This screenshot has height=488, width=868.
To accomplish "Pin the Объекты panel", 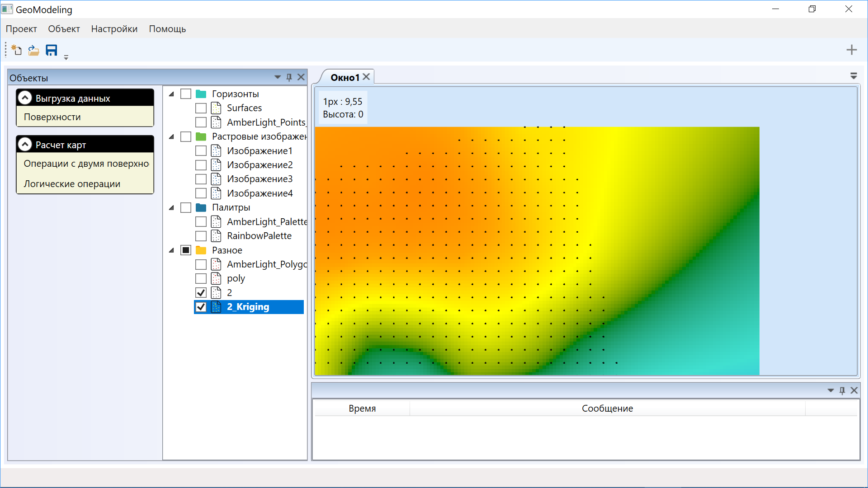I will click(289, 77).
